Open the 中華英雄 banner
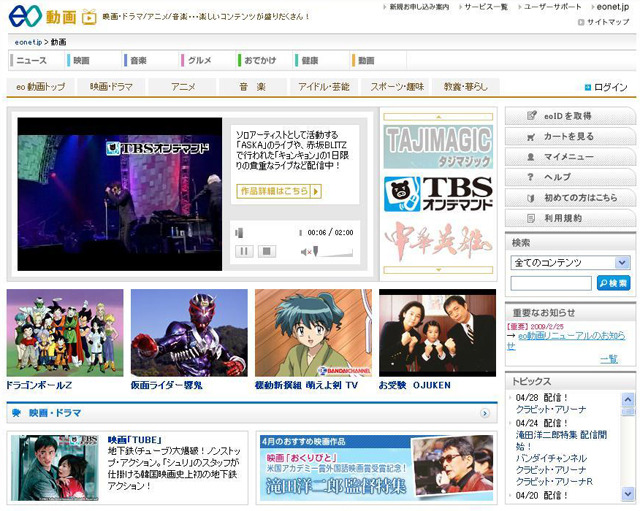This screenshot has width=640, height=511. 438,241
